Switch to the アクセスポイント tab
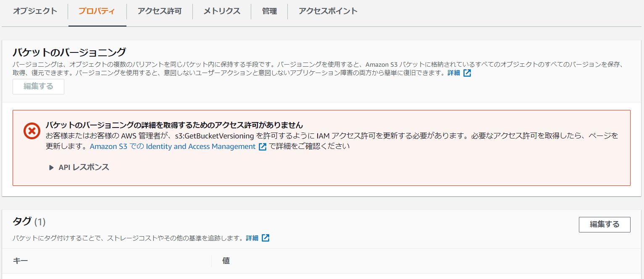This screenshot has height=279, width=644. tap(328, 11)
